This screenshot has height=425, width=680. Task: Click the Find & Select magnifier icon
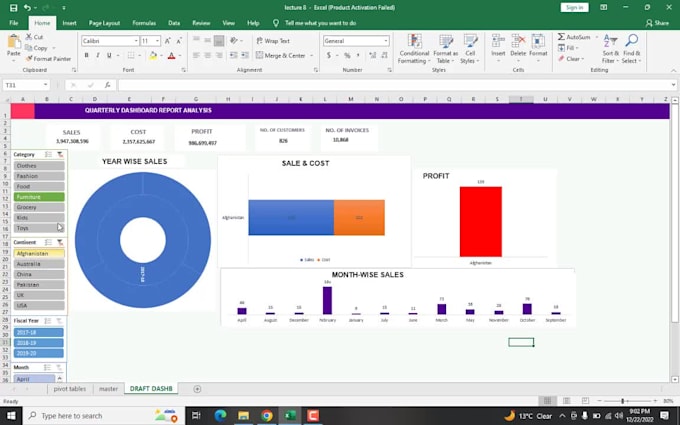(x=631, y=42)
